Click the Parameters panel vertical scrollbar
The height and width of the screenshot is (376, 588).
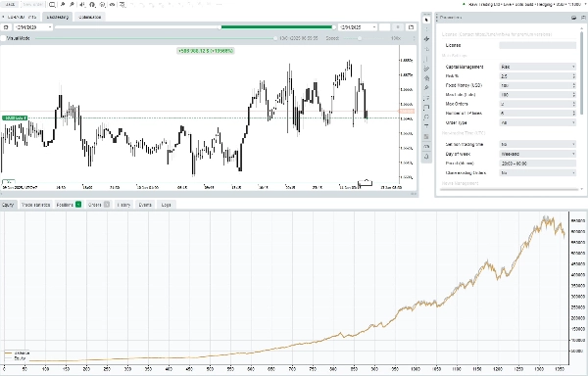click(581, 74)
